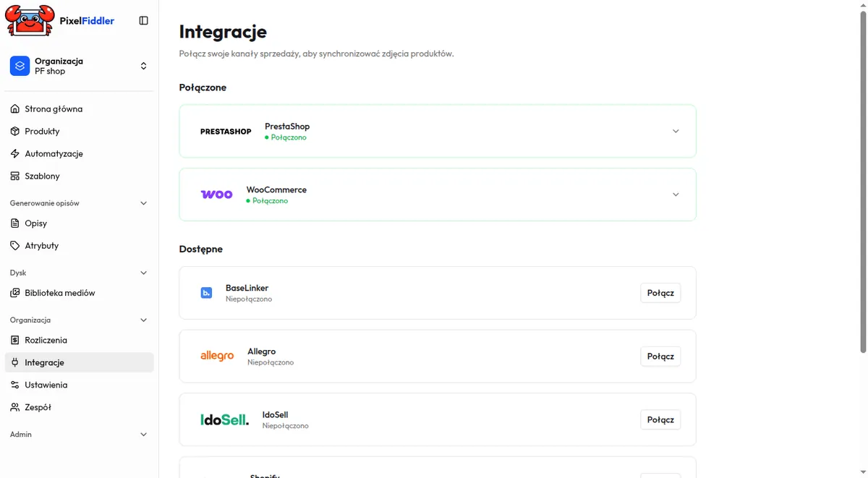Select Integracje in the sidebar

[79, 362]
